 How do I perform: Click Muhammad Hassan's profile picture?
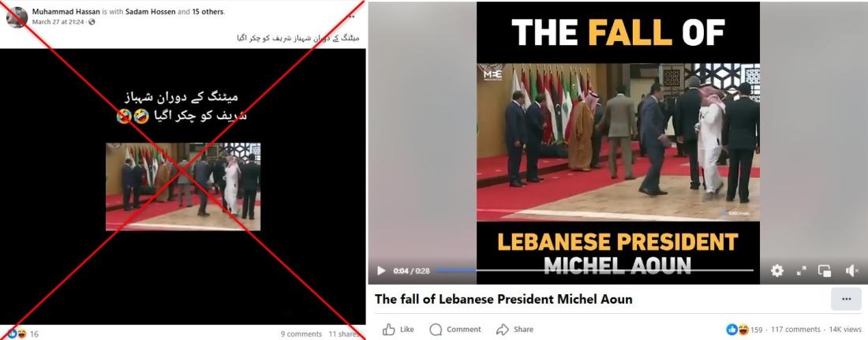click(17, 17)
